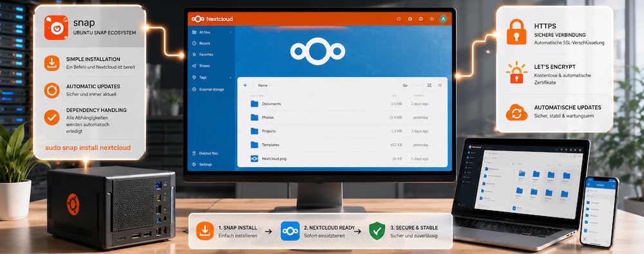Open the Projects folder
The width and height of the screenshot is (644, 254).
[269, 131]
